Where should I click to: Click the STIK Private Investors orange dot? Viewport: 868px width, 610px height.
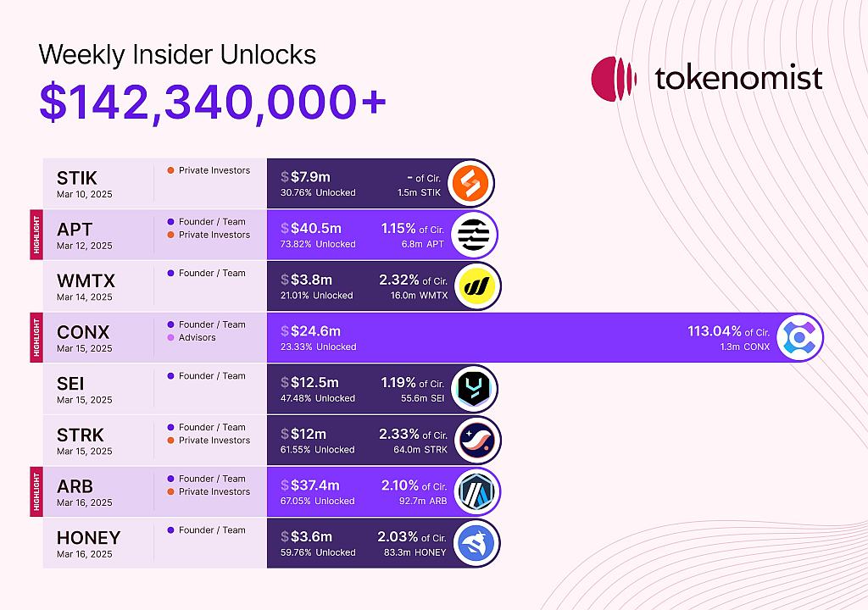170,170
